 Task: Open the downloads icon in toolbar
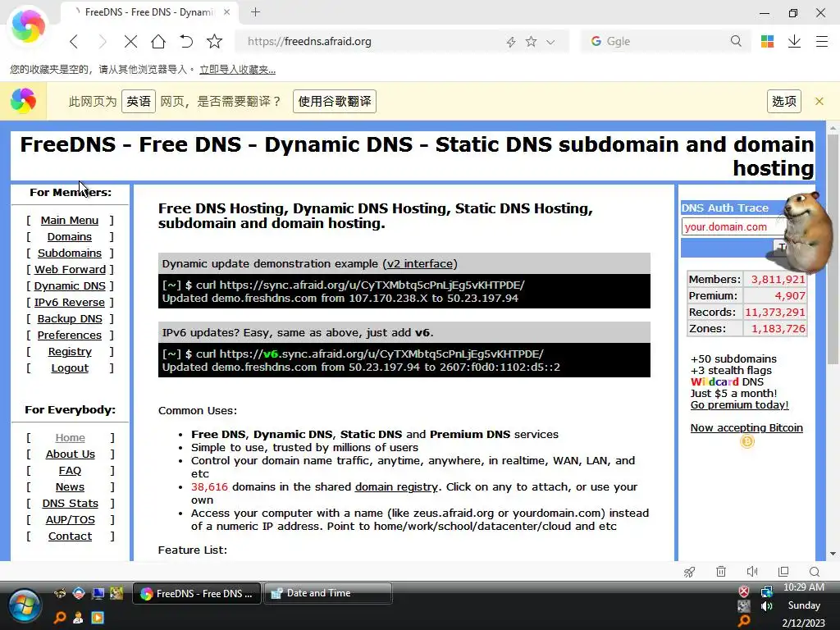794,41
